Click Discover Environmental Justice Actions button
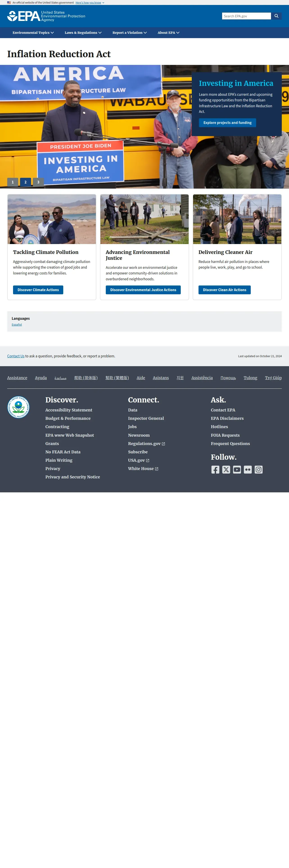 [x=143, y=290]
